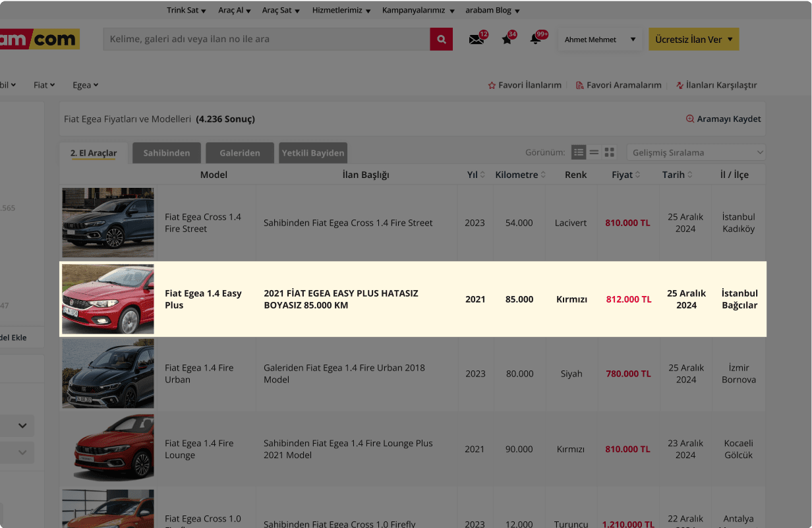Image resolution: width=812 pixels, height=528 pixels.
Task: Open the black Egea Fire Urban thumbnail
Action: click(108, 374)
